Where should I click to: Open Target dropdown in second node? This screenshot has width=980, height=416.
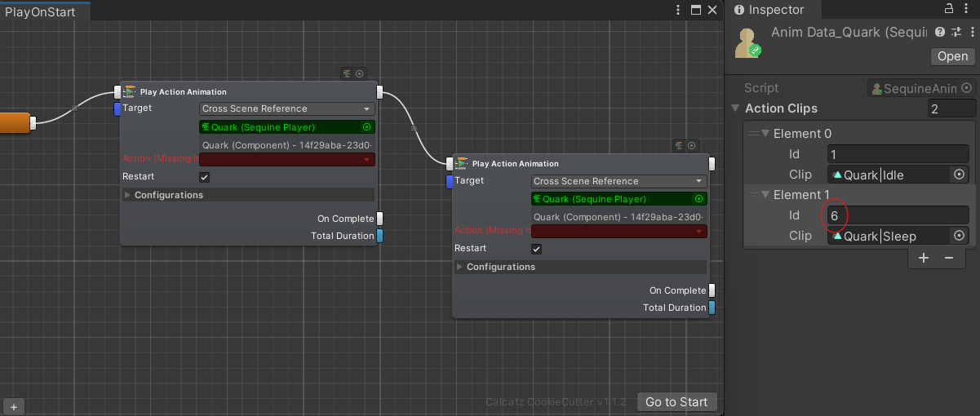point(619,181)
